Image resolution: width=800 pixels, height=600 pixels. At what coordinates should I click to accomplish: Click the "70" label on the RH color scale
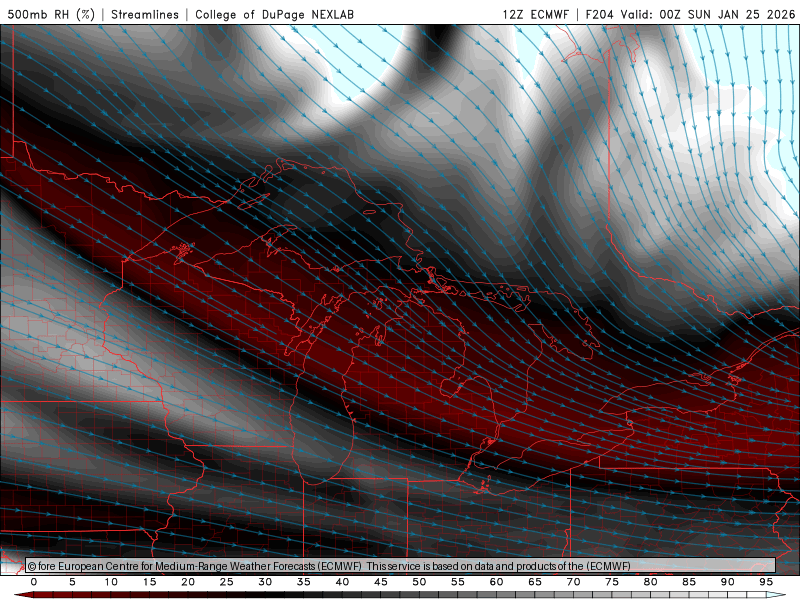(573, 582)
